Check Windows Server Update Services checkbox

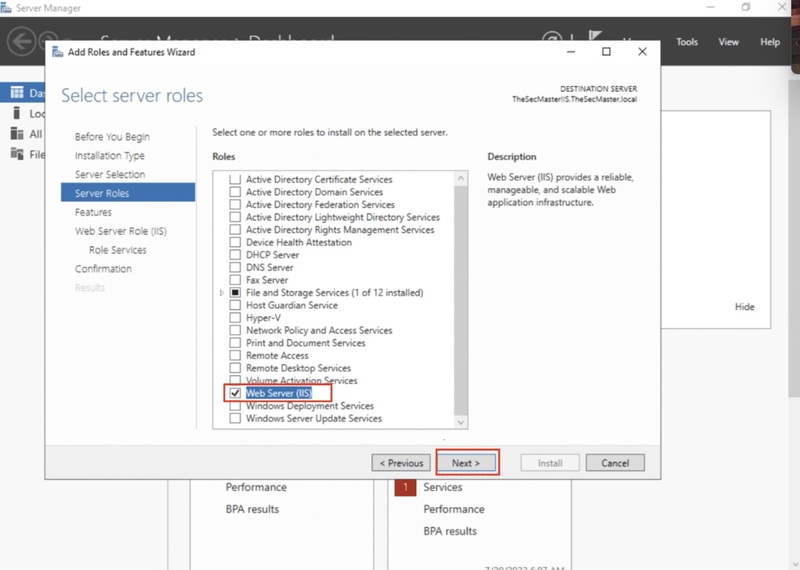(235, 418)
